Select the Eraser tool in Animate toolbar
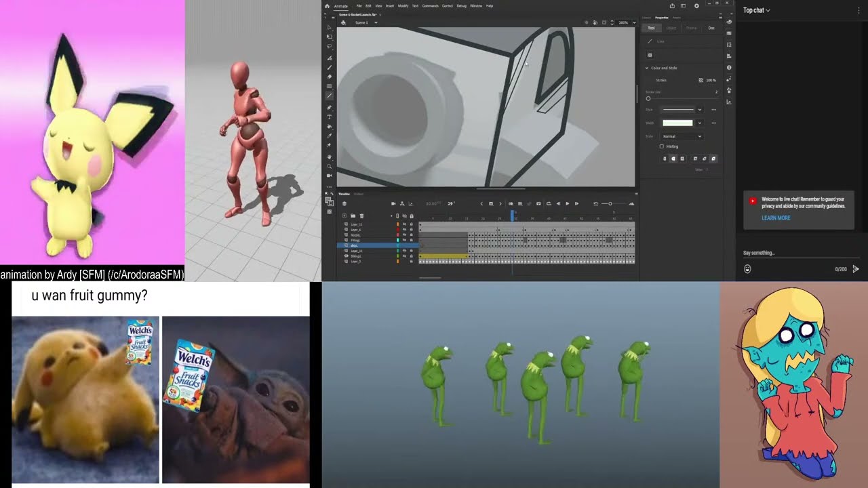Screen dimensions: 868x488 click(330, 77)
